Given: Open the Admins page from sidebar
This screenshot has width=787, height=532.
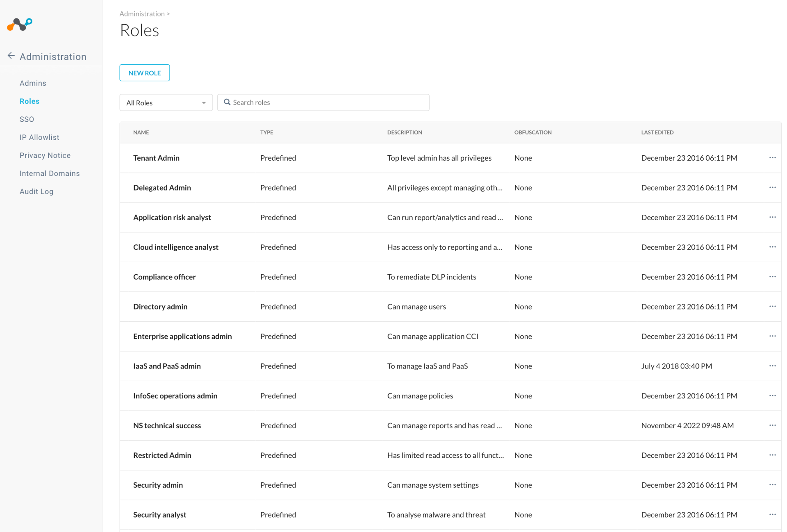Looking at the screenshot, I should point(33,83).
